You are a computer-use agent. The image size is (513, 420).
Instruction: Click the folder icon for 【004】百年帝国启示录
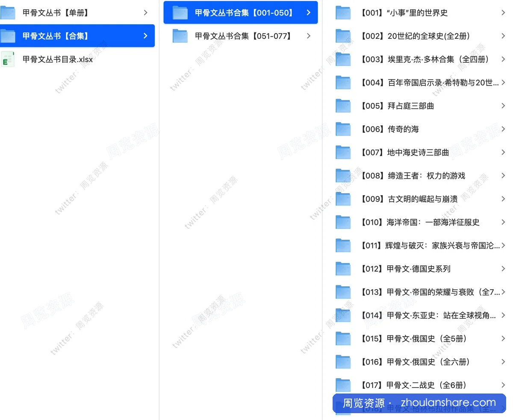(x=343, y=82)
